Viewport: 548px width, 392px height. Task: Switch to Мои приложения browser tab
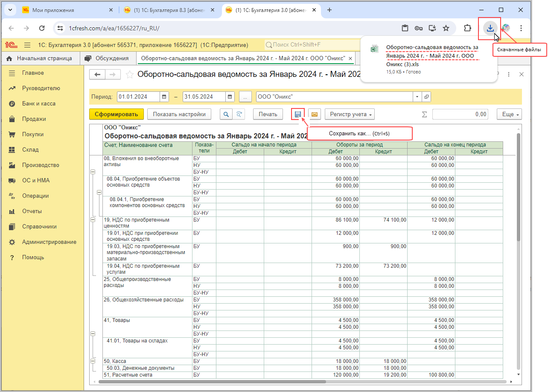[x=68, y=10]
